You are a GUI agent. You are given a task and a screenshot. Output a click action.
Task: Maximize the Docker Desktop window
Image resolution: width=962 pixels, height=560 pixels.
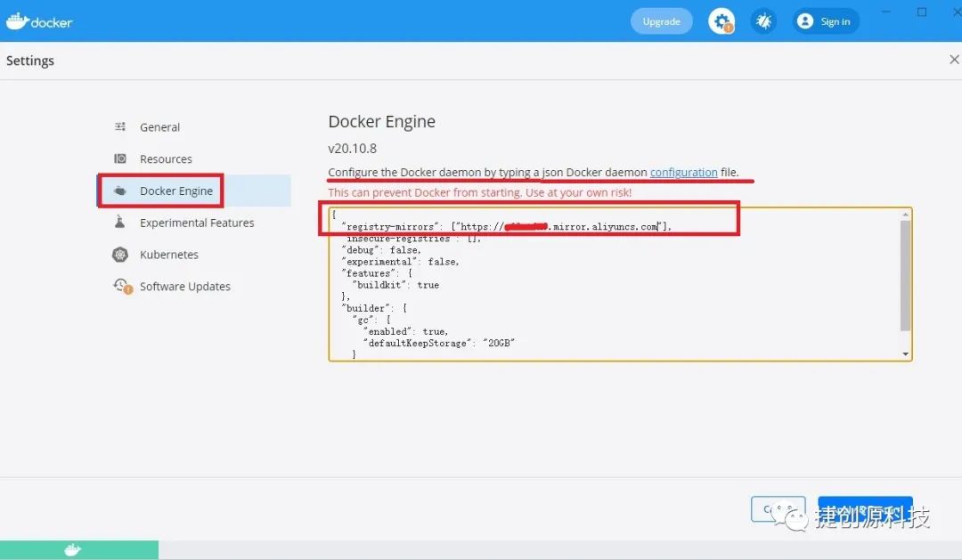[x=922, y=12]
